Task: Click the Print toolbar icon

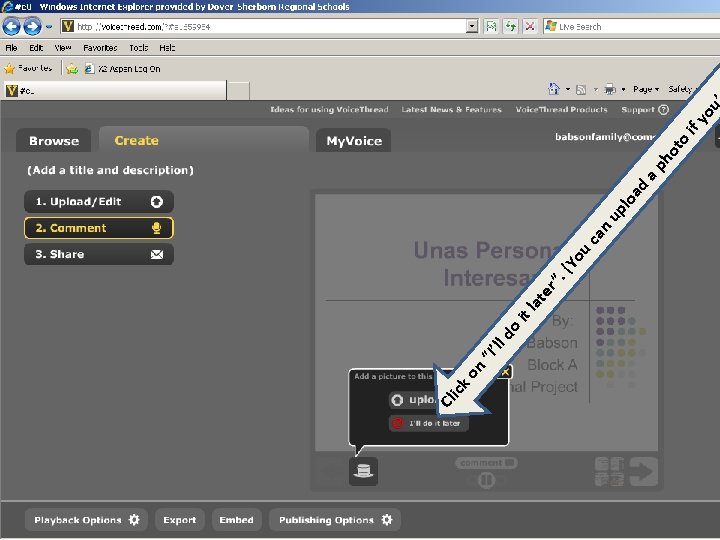Action: (610, 89)
